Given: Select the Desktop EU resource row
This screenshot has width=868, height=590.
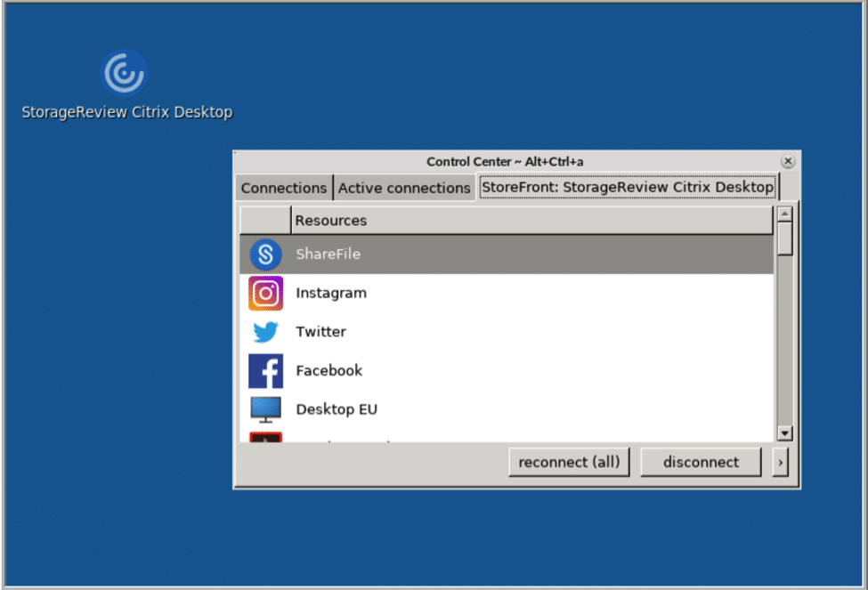Looking at the screenshot, I should click(x=507, y=409).
